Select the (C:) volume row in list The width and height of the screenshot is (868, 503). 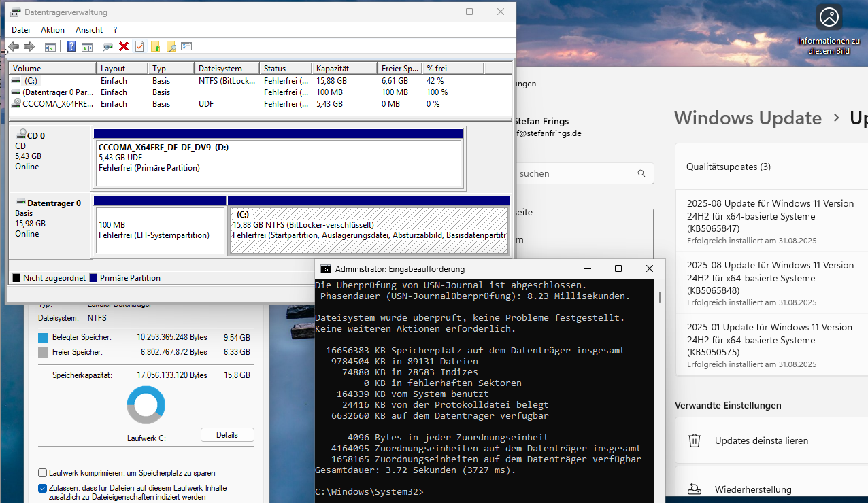pyautogui.click(x=260, y=80)
